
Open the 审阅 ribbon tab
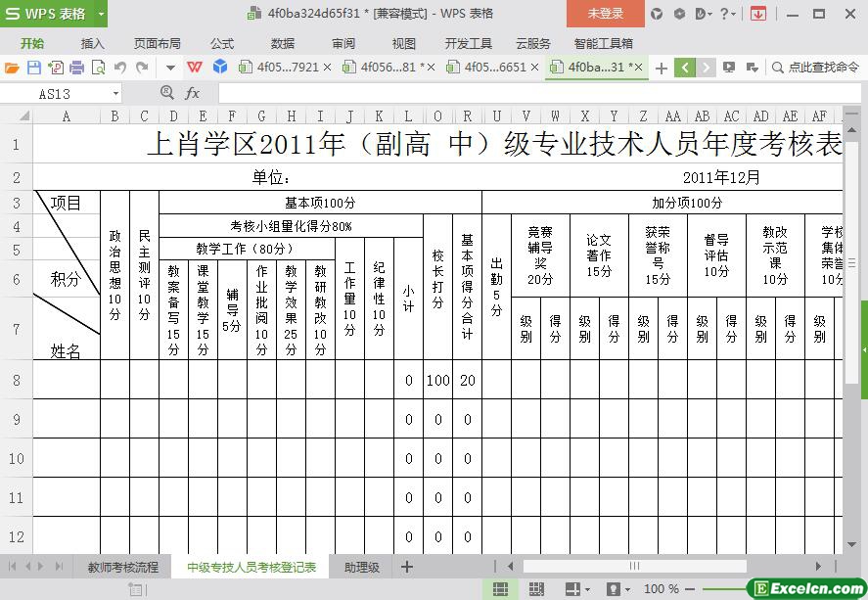[x=343, y=43]
